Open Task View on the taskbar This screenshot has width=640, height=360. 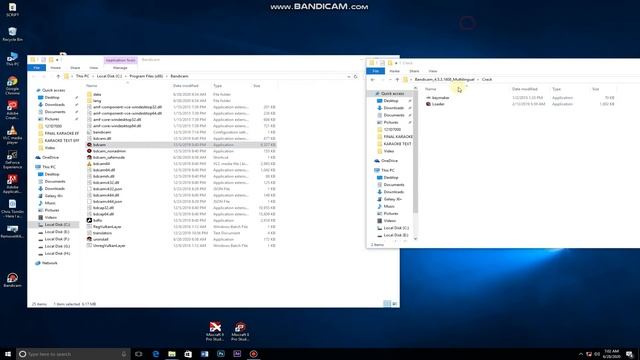pyautogui.click(x=139, y=354)
